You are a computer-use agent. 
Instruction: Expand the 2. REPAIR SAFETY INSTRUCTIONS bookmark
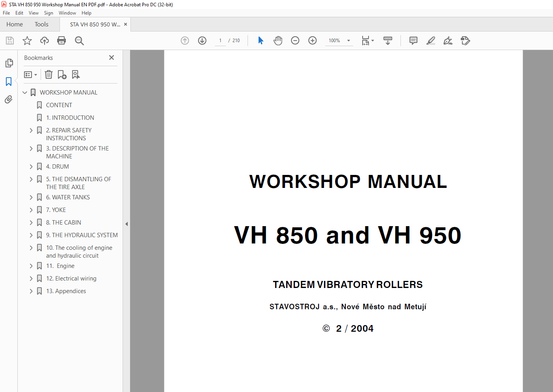click(31, 130)
